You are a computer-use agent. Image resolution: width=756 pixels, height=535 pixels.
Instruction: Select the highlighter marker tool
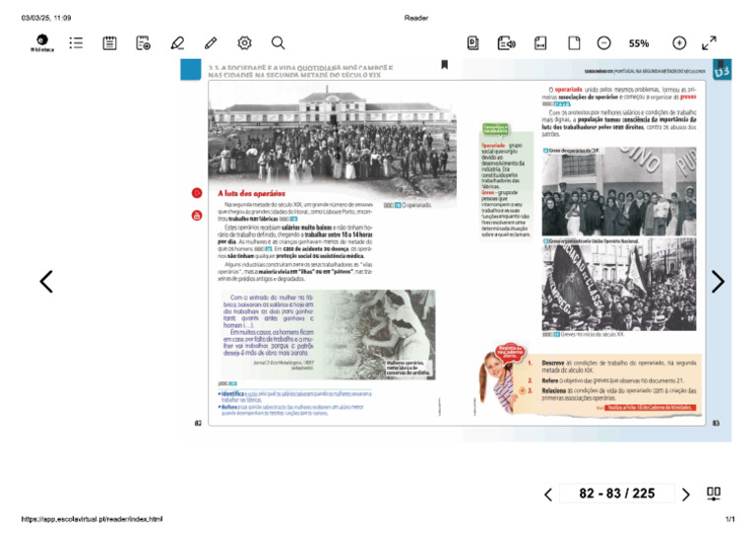(177, 43)
